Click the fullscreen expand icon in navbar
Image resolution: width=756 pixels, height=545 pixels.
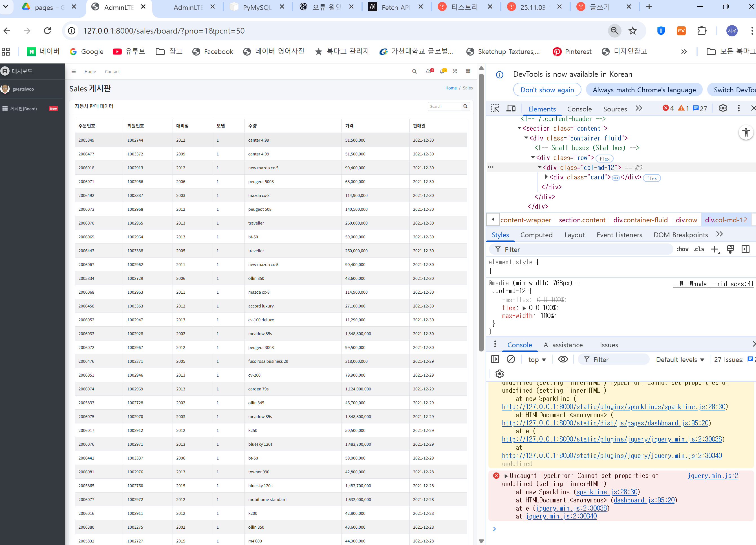tap(455, 71)
